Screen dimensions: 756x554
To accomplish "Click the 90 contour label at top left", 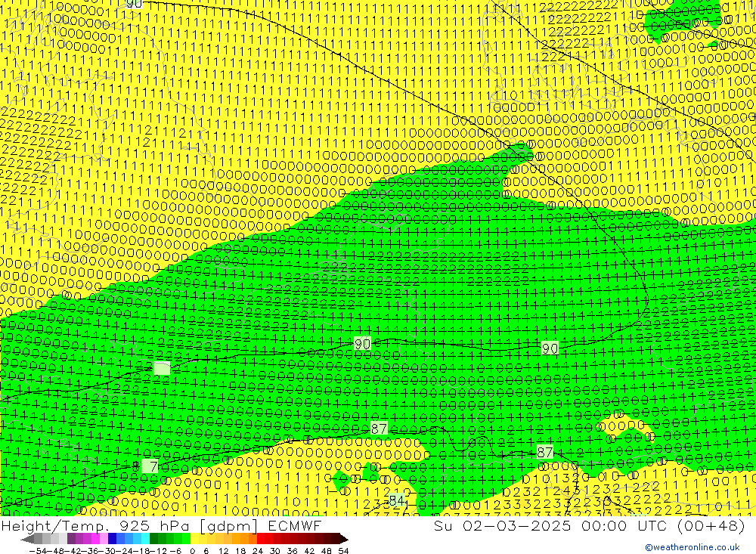I will pyautogui.click(x=135, y=4).
